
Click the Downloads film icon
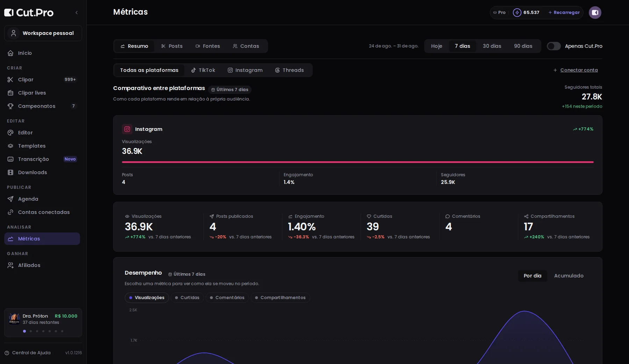(10, 172)
